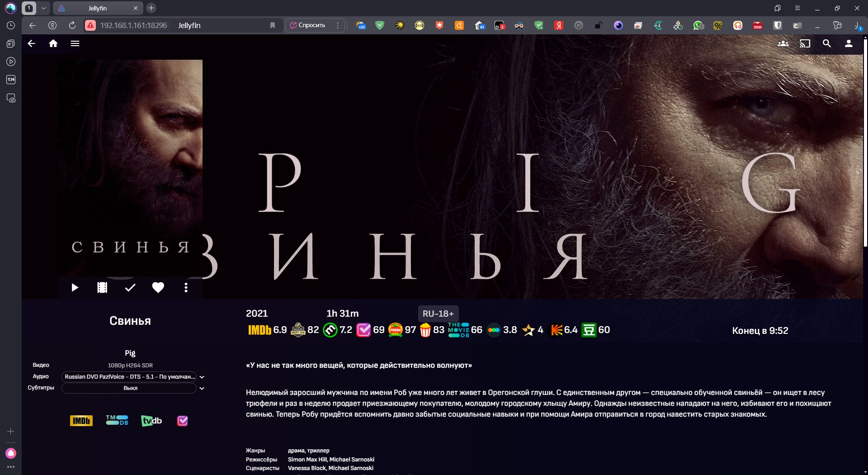Reload the page
The image size is (868, 475).
pos(72,25)
